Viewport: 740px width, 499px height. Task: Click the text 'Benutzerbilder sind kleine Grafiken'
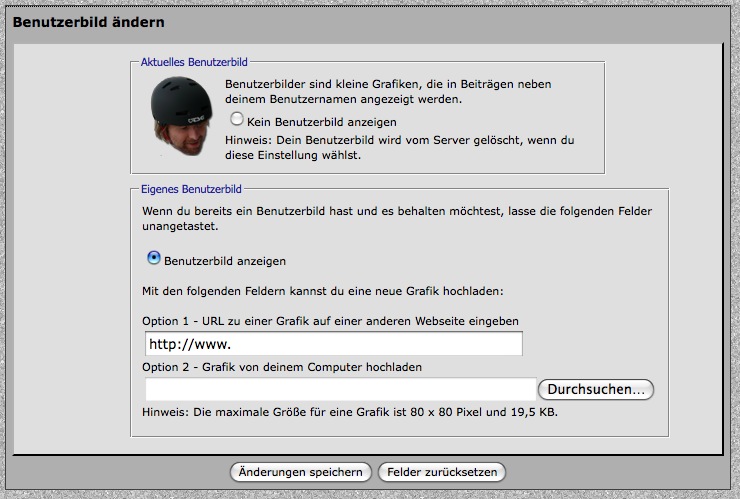(322, 84)
